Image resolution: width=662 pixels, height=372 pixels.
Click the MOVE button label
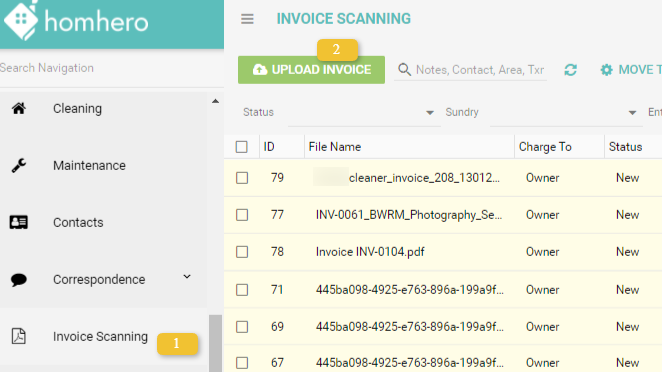(x=640, y=70)
